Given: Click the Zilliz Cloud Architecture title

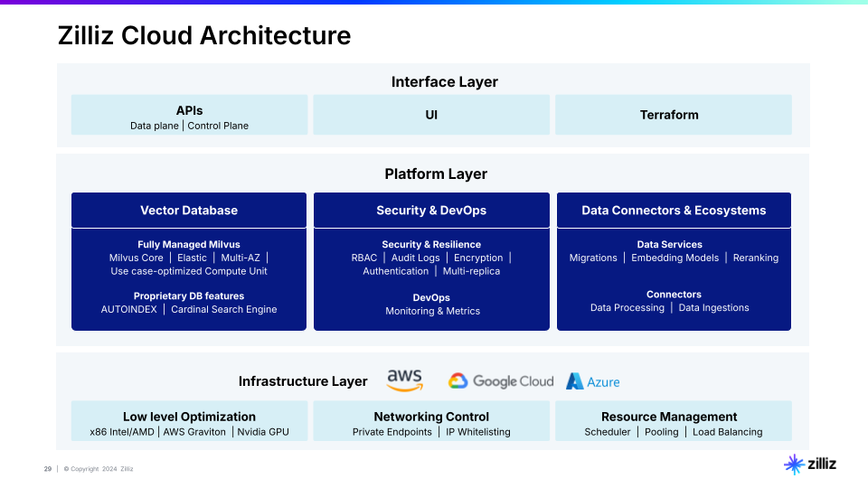Looking at the screenshot, I should pyautogui.click(x=204, y=35).
